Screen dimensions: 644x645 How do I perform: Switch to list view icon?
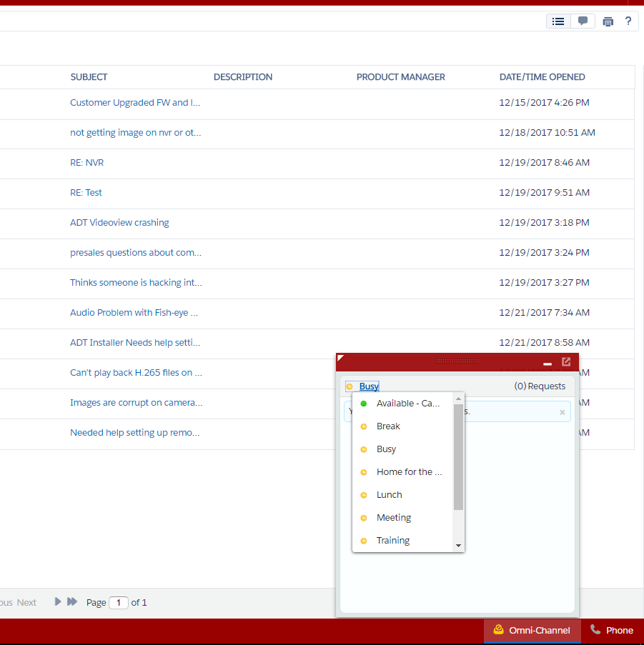(558, 21)
